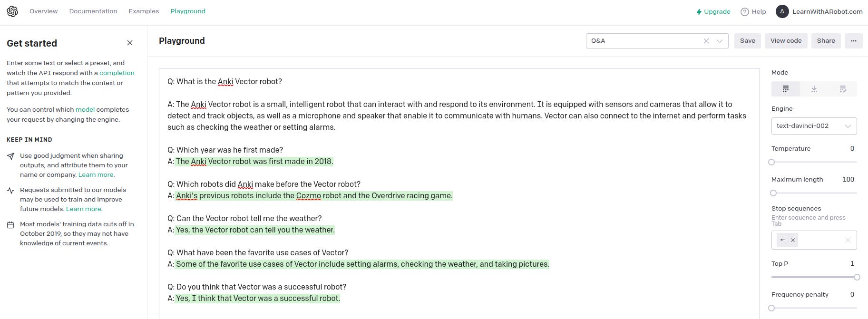This screenshot has width=868, height=319.
Task: Close the Get started panel
Action: 130,43
